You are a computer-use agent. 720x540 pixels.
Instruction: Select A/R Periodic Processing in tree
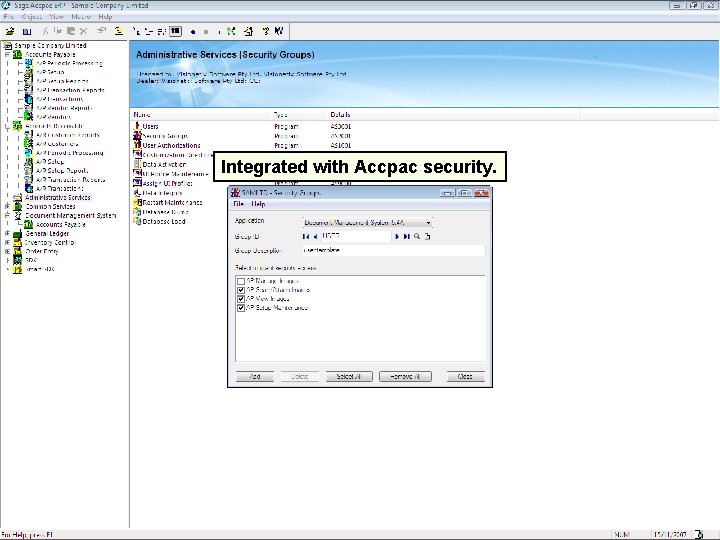[x=70, y=153]
